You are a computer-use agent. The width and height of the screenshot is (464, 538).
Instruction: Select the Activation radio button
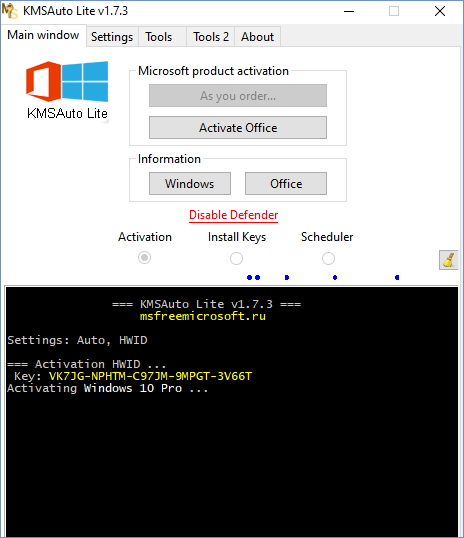144,257
